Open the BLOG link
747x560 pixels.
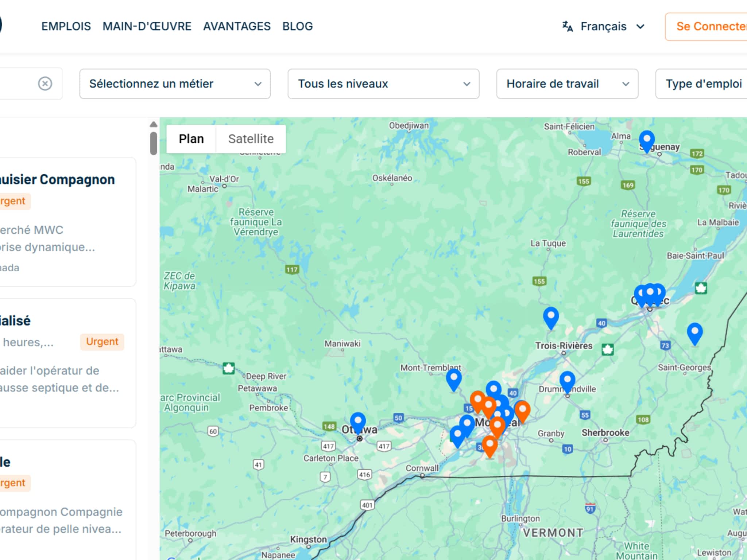tap(297, 26)
